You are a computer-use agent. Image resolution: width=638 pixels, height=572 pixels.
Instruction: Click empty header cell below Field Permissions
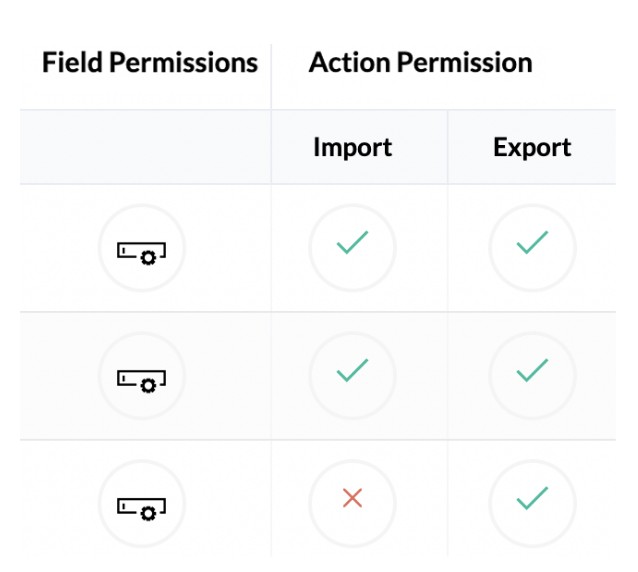click(x=145, y=148)
